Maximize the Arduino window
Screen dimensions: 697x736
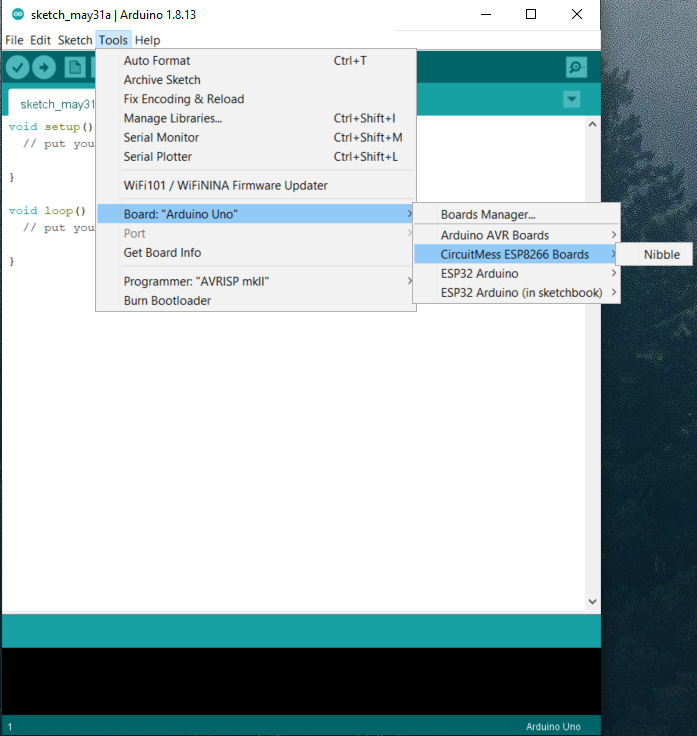point(531,14)
